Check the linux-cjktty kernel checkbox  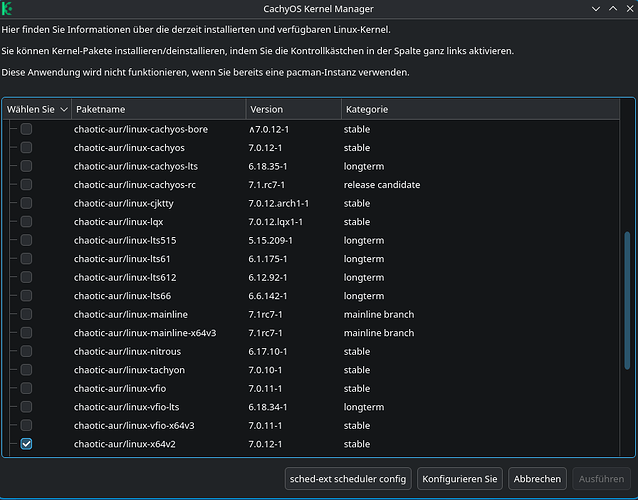tap(26, 203)
